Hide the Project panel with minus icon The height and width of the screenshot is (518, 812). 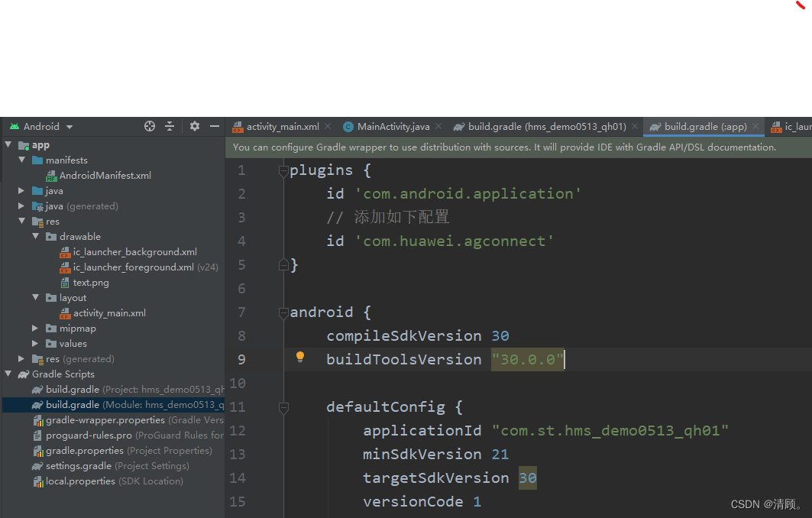click(x=215, y=126)
